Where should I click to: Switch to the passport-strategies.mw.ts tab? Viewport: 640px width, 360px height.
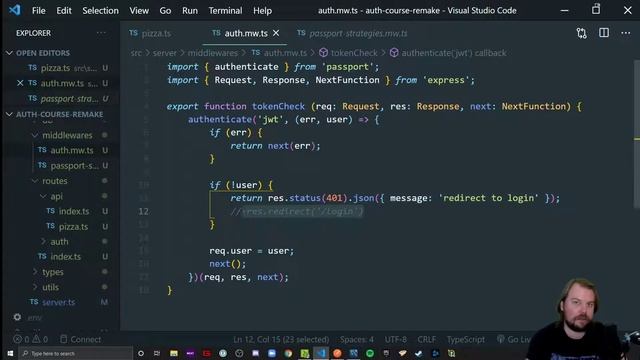pos(352,33)
